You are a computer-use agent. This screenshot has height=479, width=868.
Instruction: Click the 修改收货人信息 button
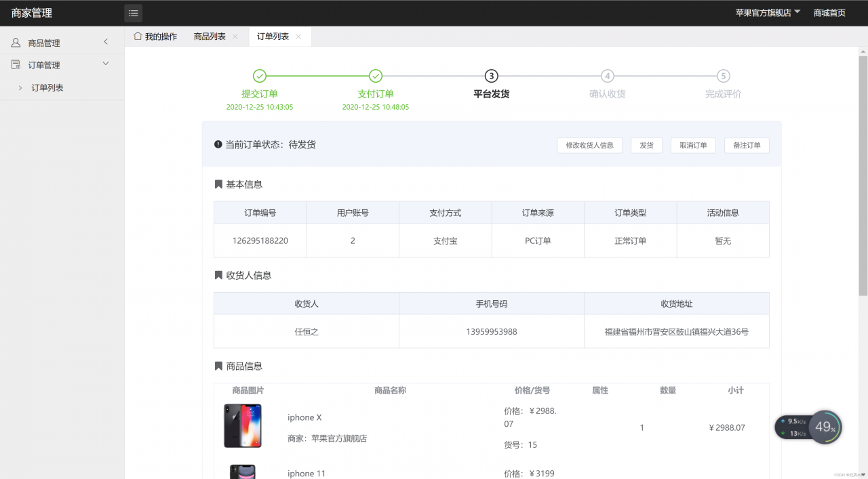(589, 145)
